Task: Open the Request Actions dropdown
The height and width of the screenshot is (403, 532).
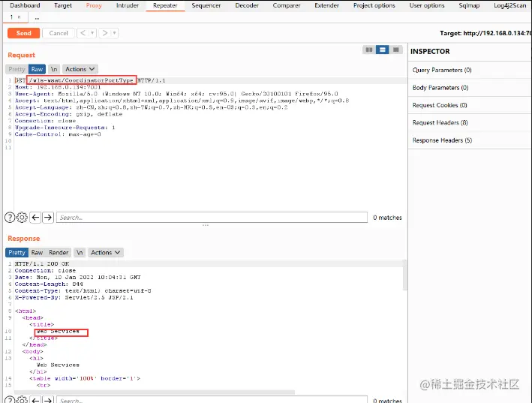Action: point(80,69)
